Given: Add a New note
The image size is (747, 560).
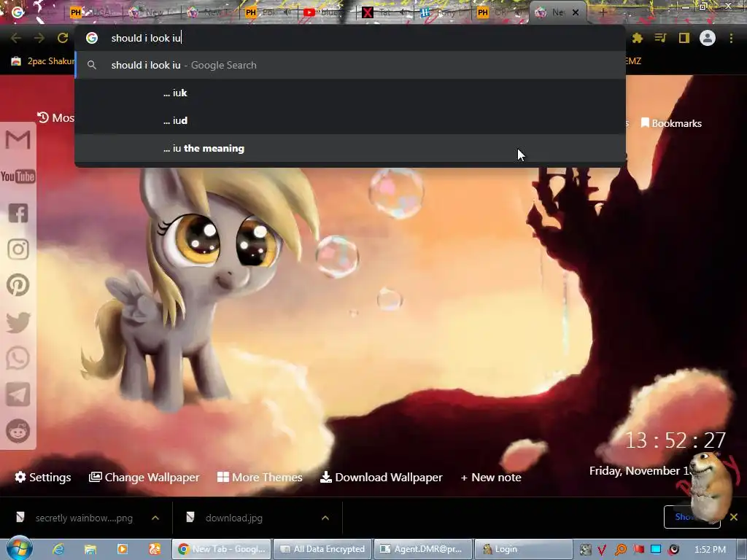Looking at the screenshot, I should tap(491, 477).
